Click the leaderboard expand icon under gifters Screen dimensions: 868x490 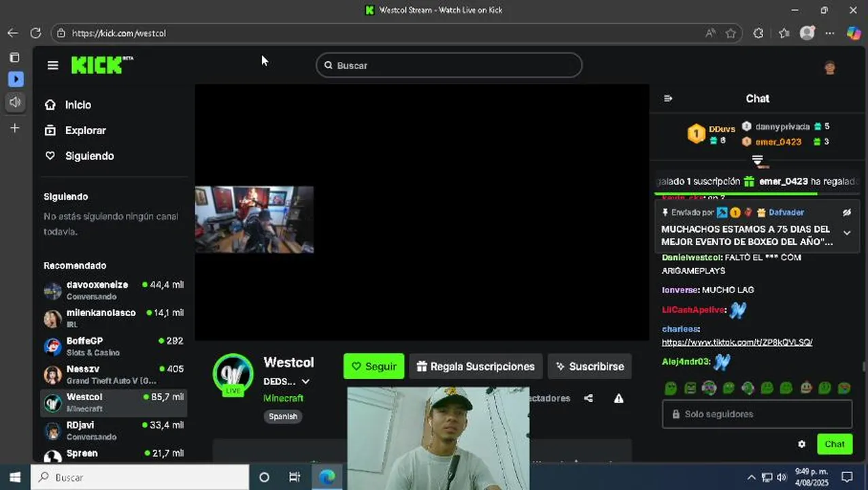(757, 160)
